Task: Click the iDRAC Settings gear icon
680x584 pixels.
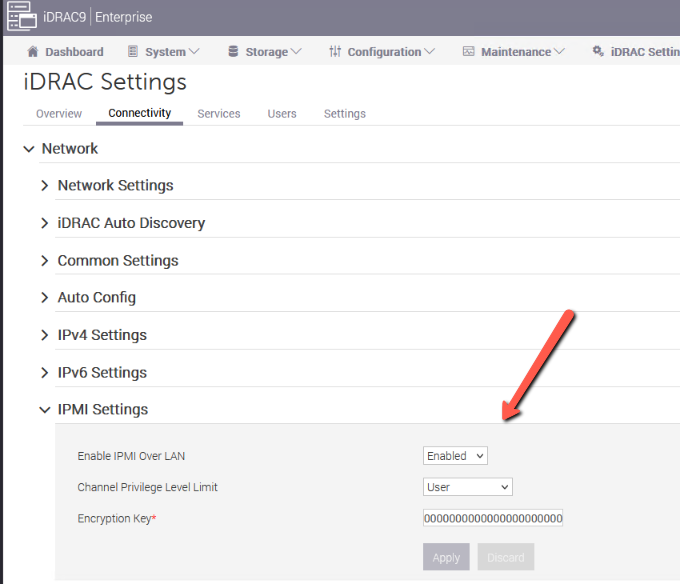Action: point(598,52)
